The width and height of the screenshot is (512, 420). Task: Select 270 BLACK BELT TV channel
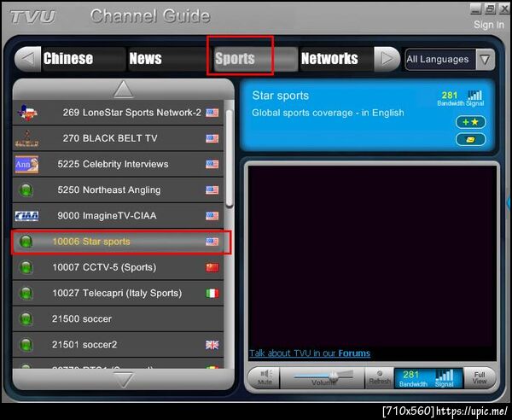118,139
